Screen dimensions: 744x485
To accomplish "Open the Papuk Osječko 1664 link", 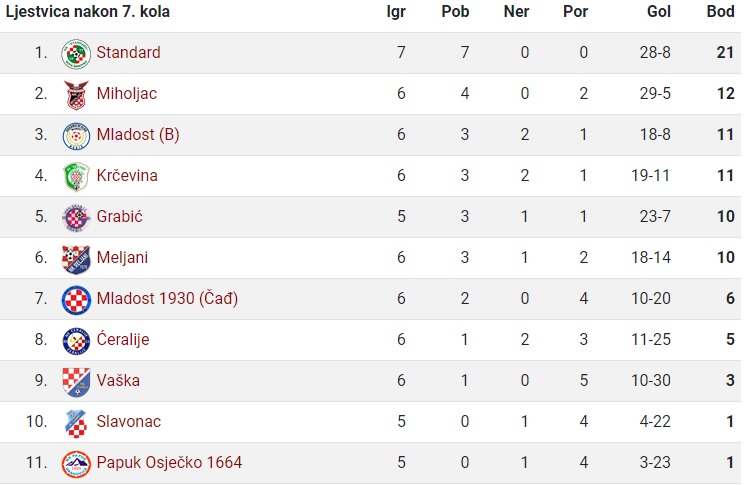I will 169,462.
